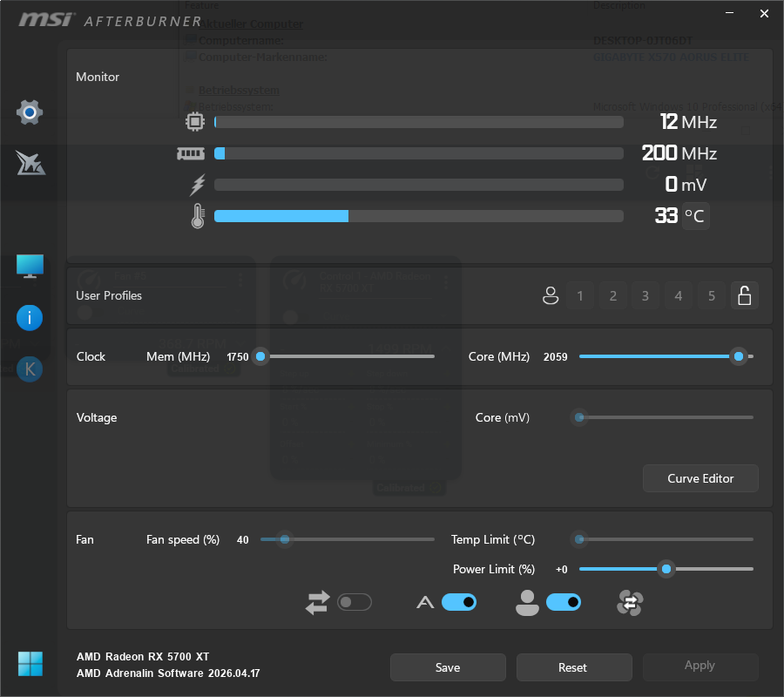Image resolution: width=784 pixels, height=697 pixels.
Task: Click the GPU core clock chip icon
Action: [x=195, y=121]
